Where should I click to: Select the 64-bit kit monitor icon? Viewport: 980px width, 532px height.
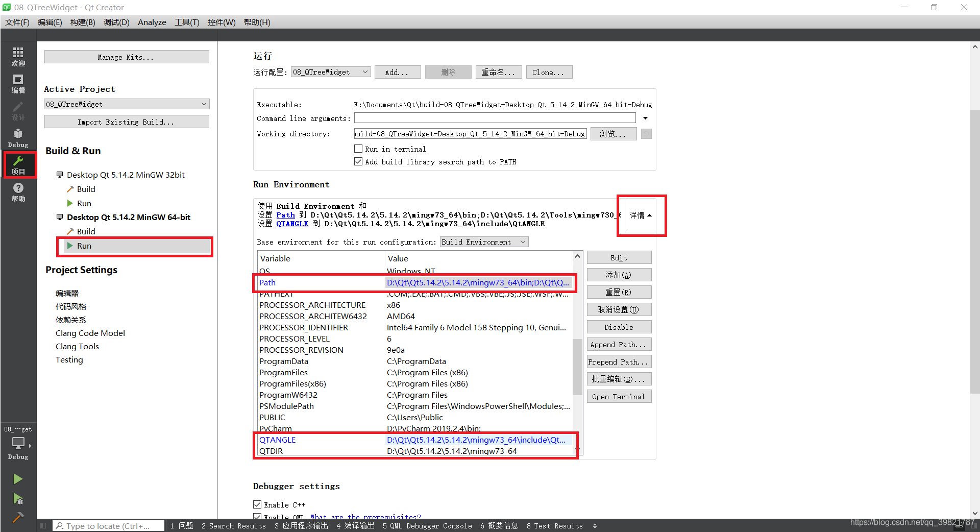pos(60,217)
